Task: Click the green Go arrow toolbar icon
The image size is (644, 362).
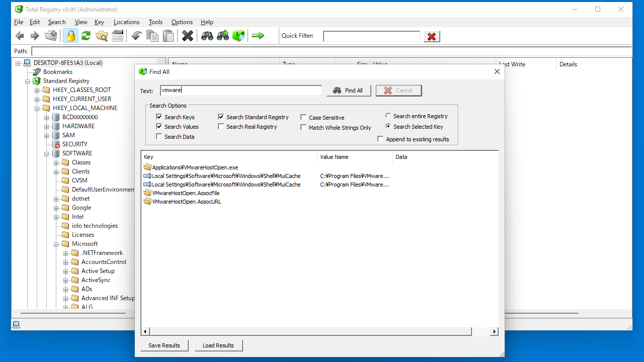Action: coord(258,36)
